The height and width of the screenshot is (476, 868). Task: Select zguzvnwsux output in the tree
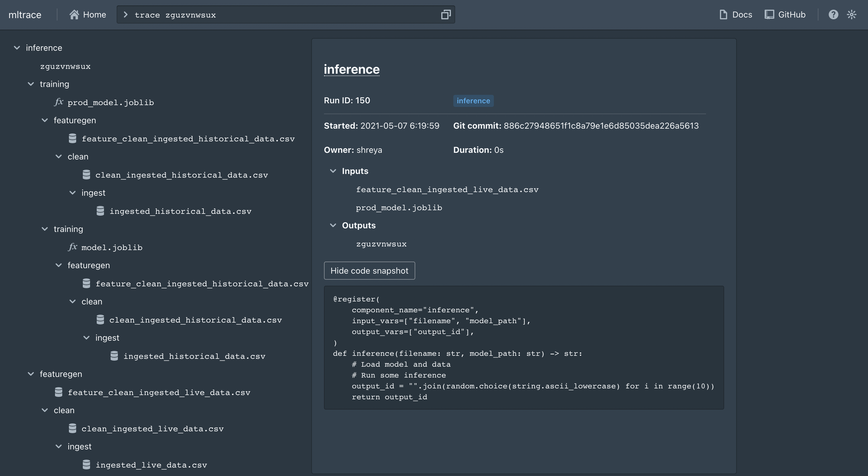[x=65, y=66]
